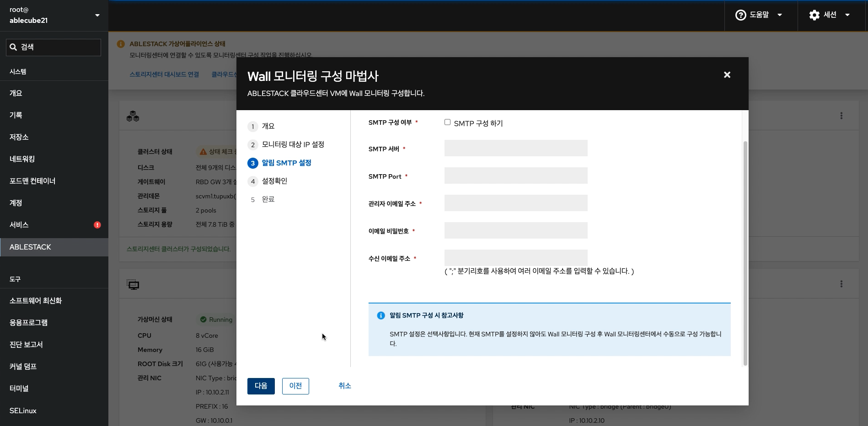Click the 이전 button

pos(295,386)
